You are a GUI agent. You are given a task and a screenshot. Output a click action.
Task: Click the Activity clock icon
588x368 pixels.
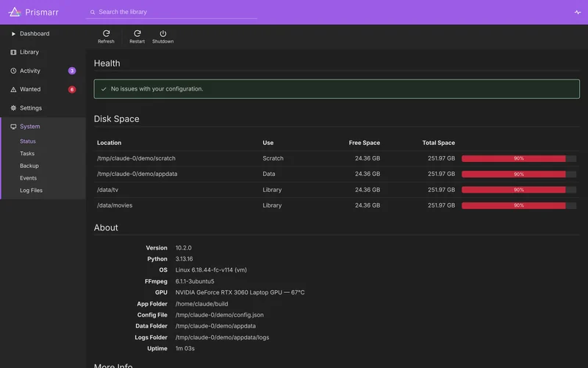[x=13, y=71]
